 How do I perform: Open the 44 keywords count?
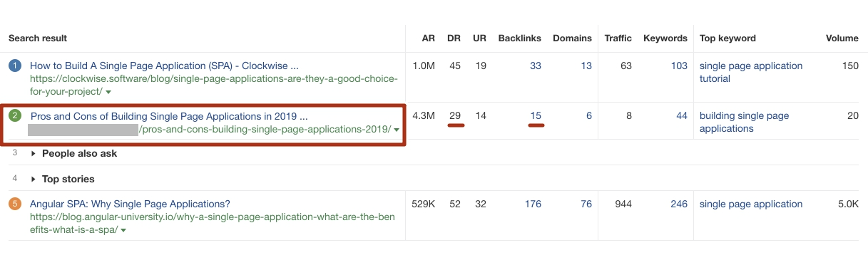[x=682, y=115]
